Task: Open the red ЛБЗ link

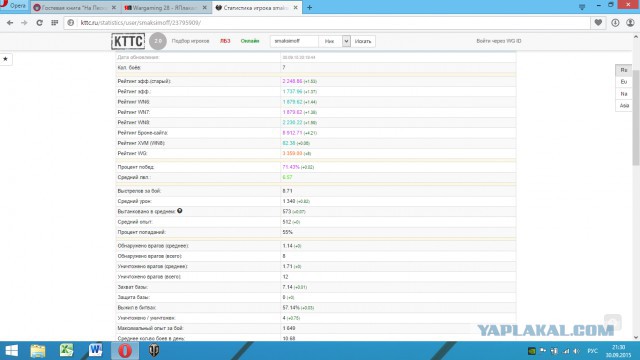Action: [x=225, y=41]
